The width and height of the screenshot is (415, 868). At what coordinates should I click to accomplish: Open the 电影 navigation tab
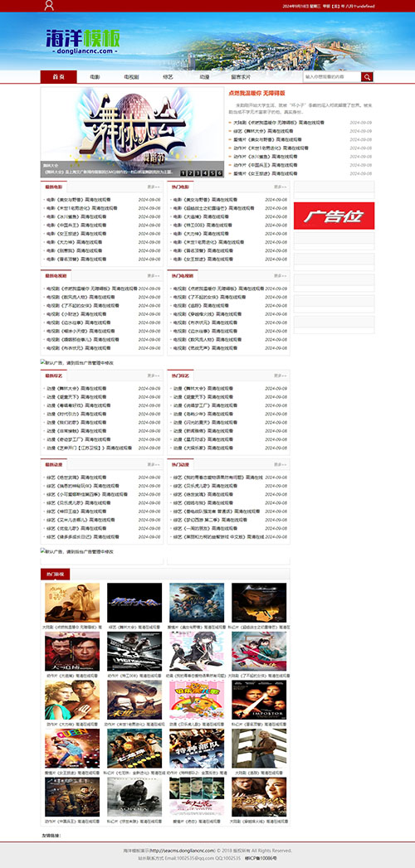(x=95, y=77)
